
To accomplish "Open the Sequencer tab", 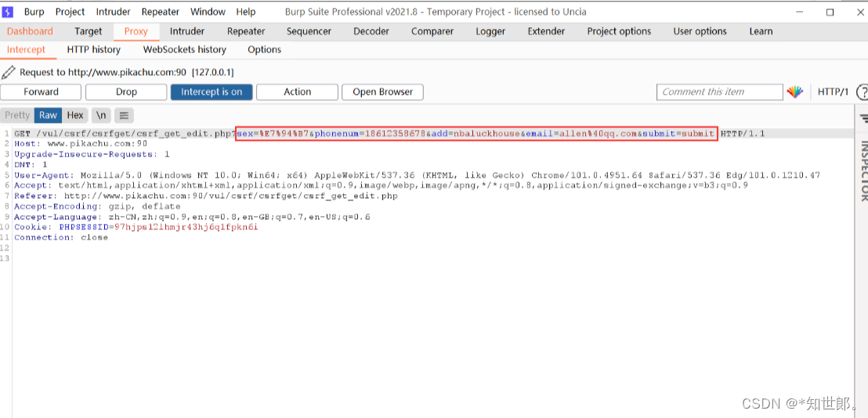I will pos(309,31).
